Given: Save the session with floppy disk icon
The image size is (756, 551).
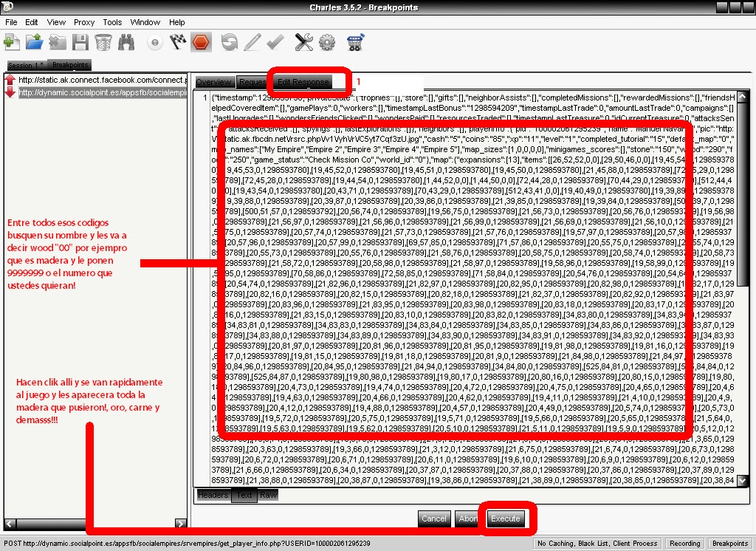Looking at the screenshot, I should click(x=80, y=42).
